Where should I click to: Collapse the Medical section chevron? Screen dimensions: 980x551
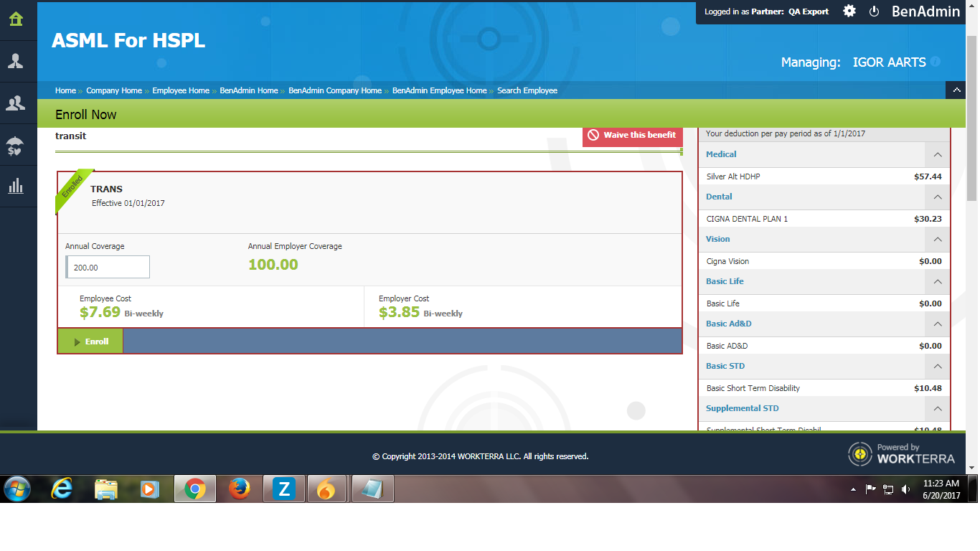[937, 155]
